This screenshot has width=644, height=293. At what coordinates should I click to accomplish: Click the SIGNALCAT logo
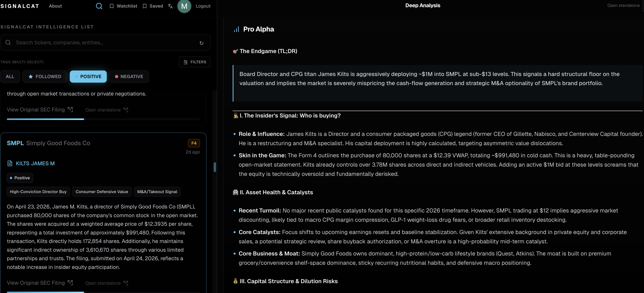[20, 6]
